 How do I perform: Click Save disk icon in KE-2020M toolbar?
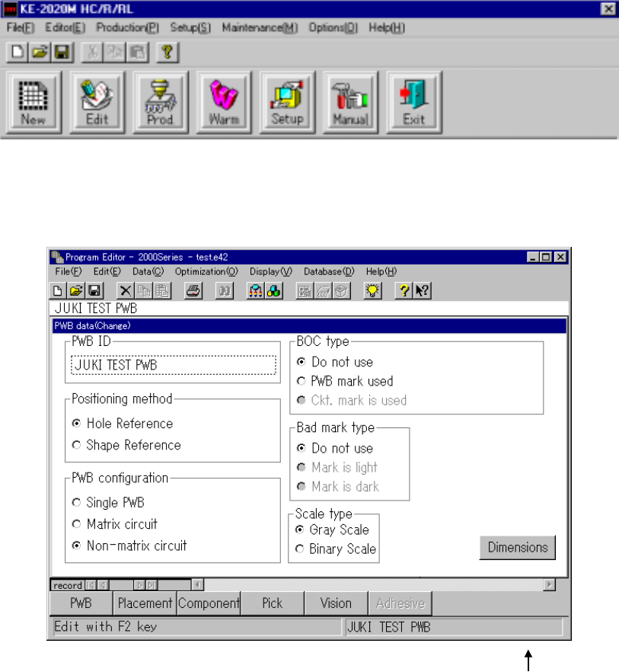(62, 53)
